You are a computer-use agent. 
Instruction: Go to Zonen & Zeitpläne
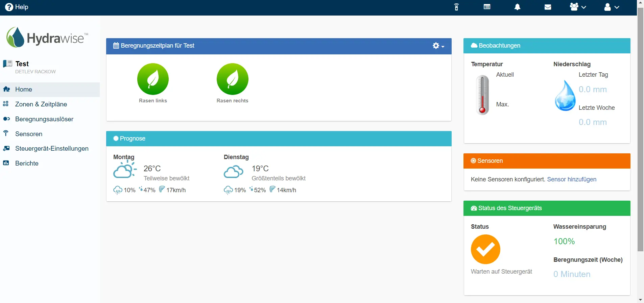(41, 104)
